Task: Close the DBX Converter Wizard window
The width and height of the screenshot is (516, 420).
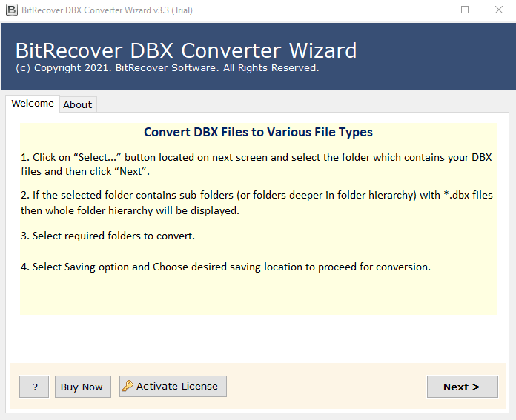Action: 499,10
